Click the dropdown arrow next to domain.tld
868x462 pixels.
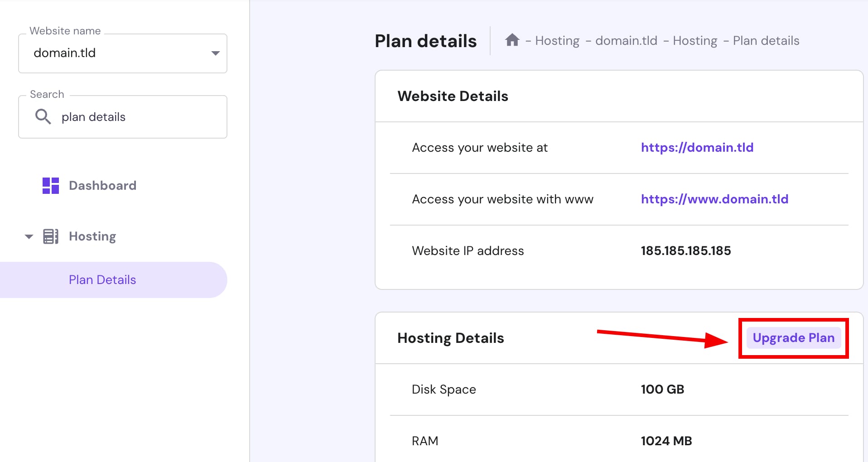(x=215, y=53)
